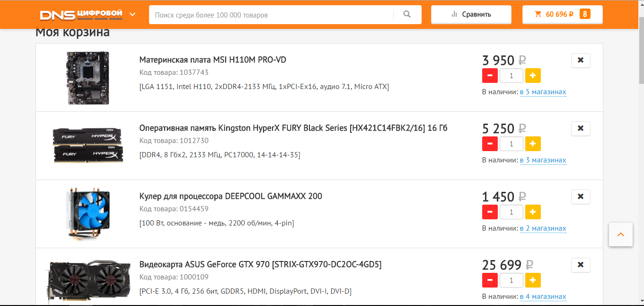Viewport: 644px width, 306px height.
Task: Show MSI motherboard availability in 5 магазинах
Action: (x=543, y=92)
